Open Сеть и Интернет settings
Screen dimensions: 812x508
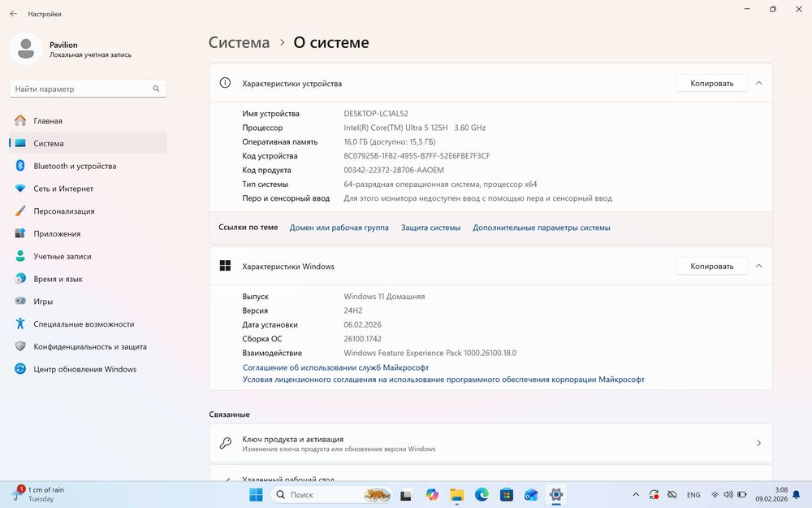click(88, 189)
